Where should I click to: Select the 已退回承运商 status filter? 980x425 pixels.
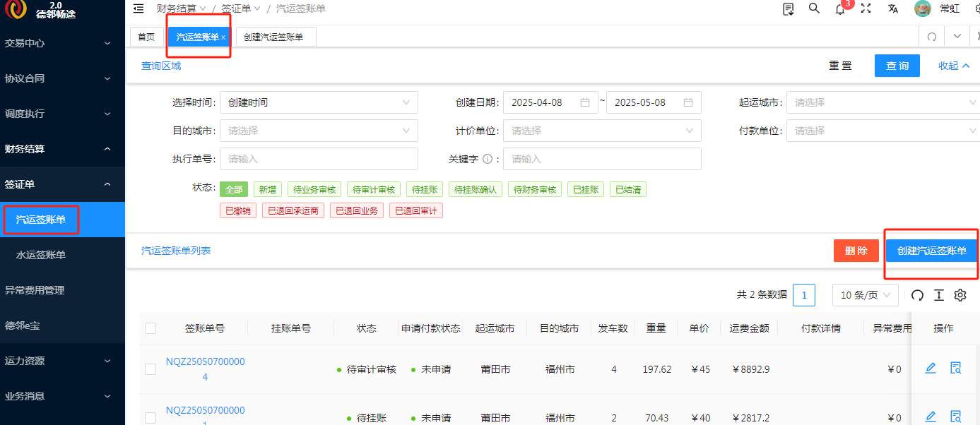pyautogui.click(x=293, y=210)
